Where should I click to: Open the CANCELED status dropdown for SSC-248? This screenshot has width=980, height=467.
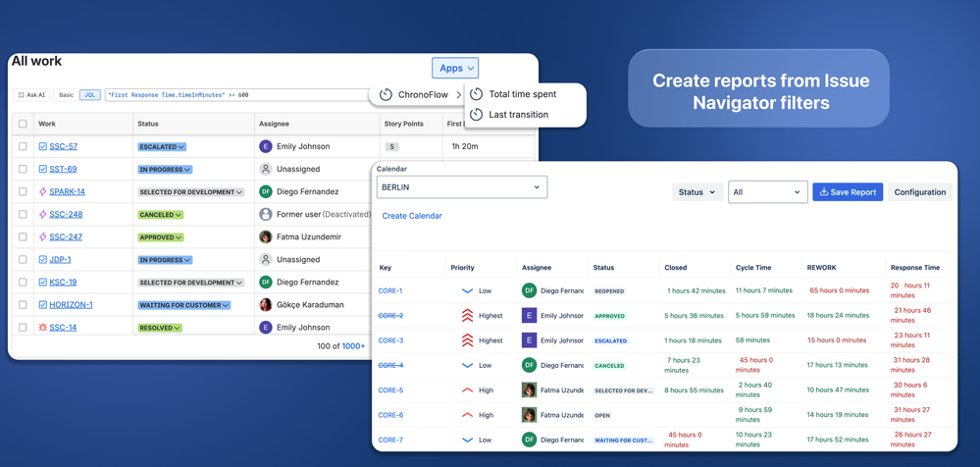coord(161,215)
